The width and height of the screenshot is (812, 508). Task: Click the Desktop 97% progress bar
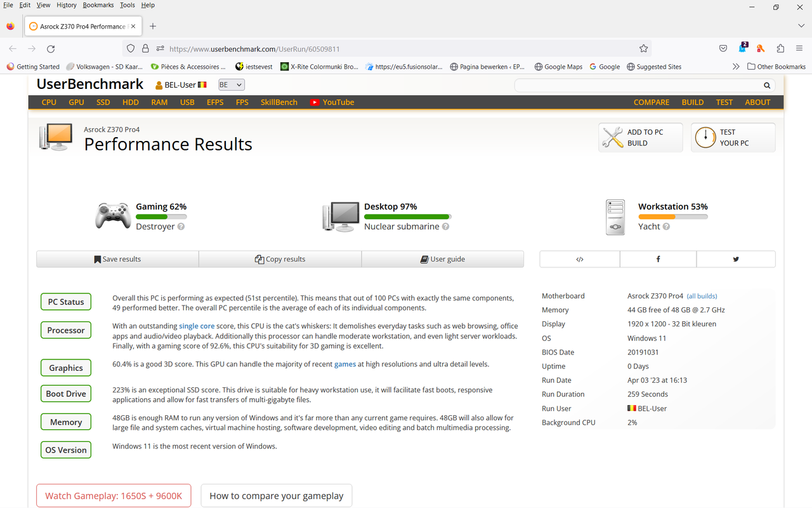coord(407,217)
